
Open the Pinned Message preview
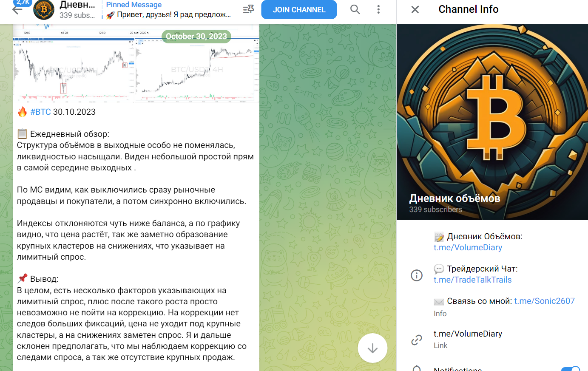(x=168, y=10)
